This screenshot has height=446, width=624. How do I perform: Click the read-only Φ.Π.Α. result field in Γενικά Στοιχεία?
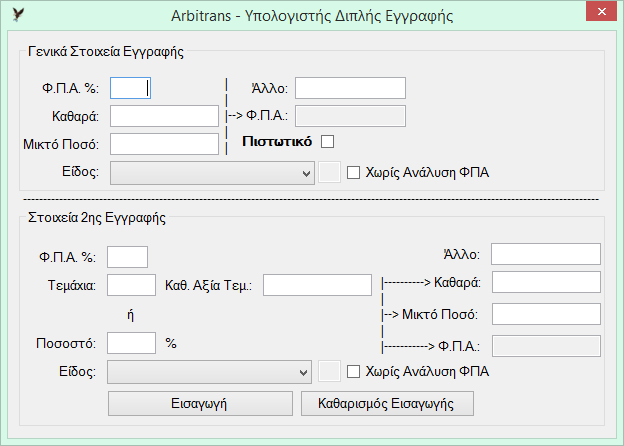coord(350,116)
